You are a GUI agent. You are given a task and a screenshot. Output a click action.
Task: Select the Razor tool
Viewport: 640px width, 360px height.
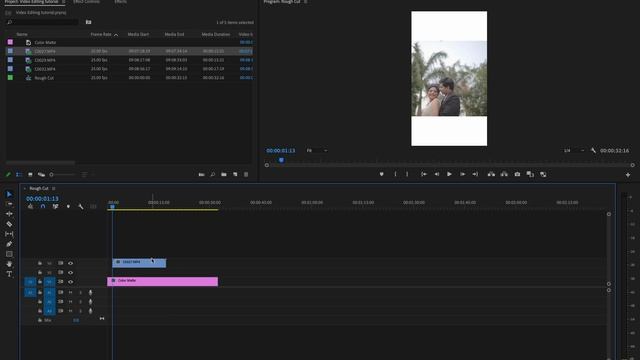[x=9, y=224]
